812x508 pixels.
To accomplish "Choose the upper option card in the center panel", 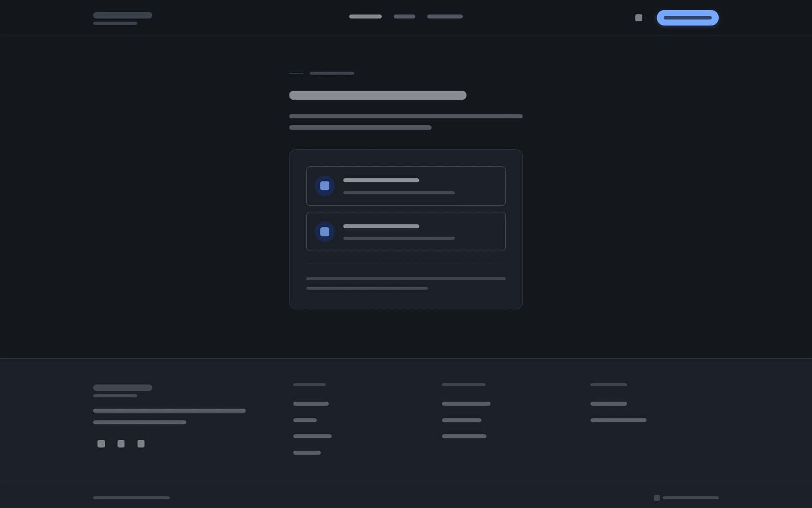I will [406, 186].
